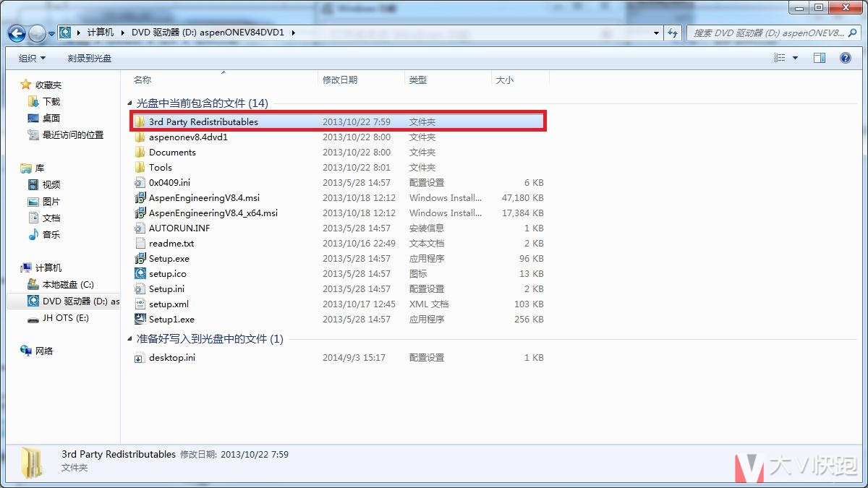This screenshot has width=868, height=488.
Task: Open 下载 in the favorites sidebar
Action: 51,102
